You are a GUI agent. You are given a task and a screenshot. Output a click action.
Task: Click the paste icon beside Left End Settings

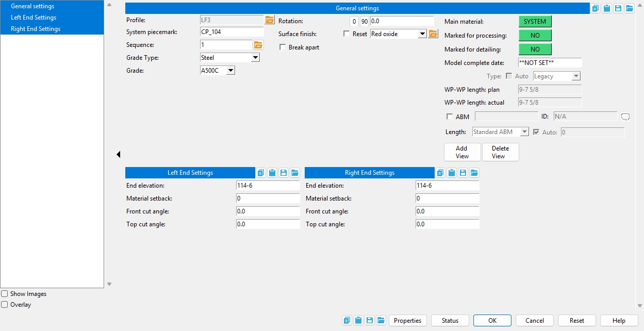coord(272,173)
